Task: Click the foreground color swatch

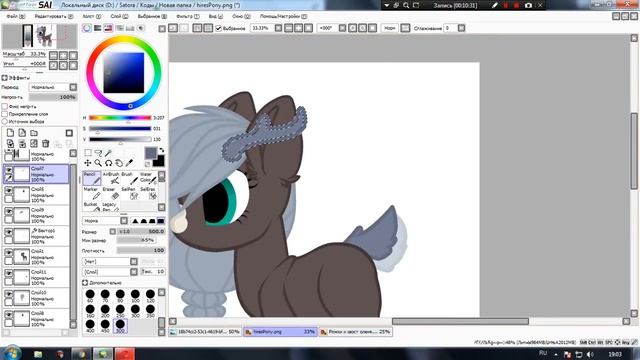Action: (151, 153)
